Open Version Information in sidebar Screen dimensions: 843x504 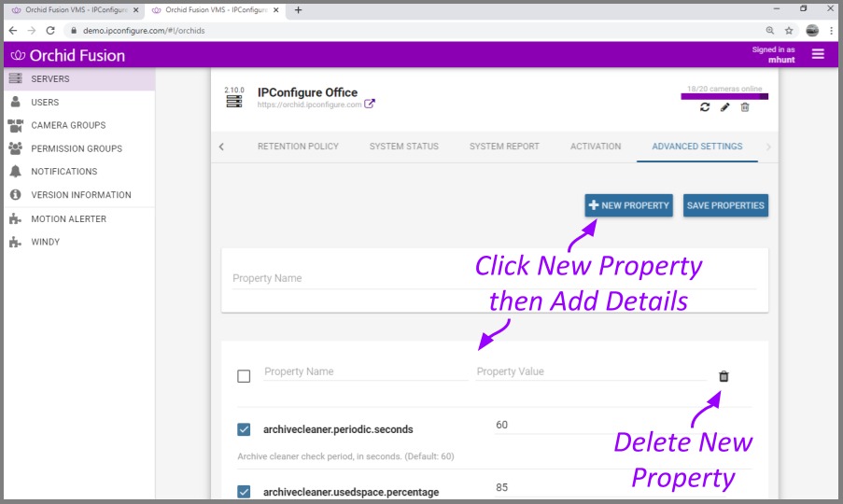pos(79,194)
